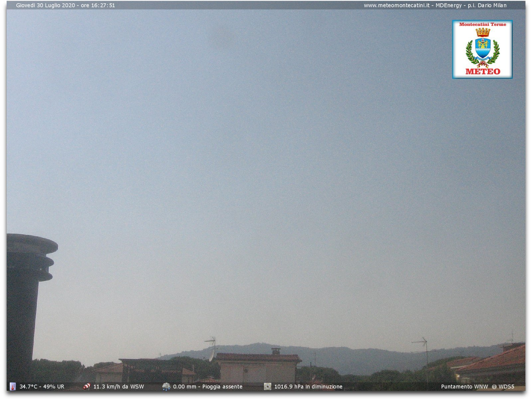The image size is (532, 399).
Task: Click the thermometer temperature icon
Action: pyautogui.click(x=13, y=386)
